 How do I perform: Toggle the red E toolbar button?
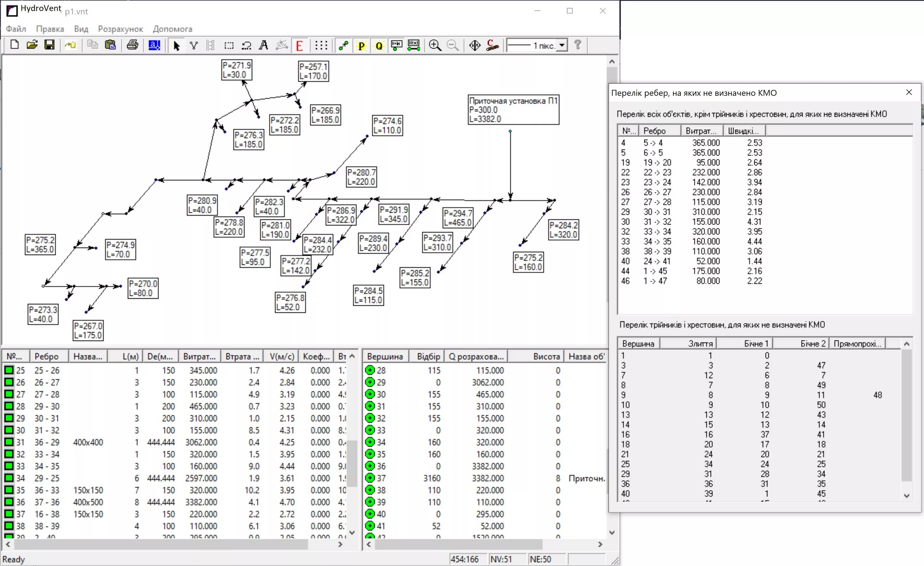click(x=299, y=46)
